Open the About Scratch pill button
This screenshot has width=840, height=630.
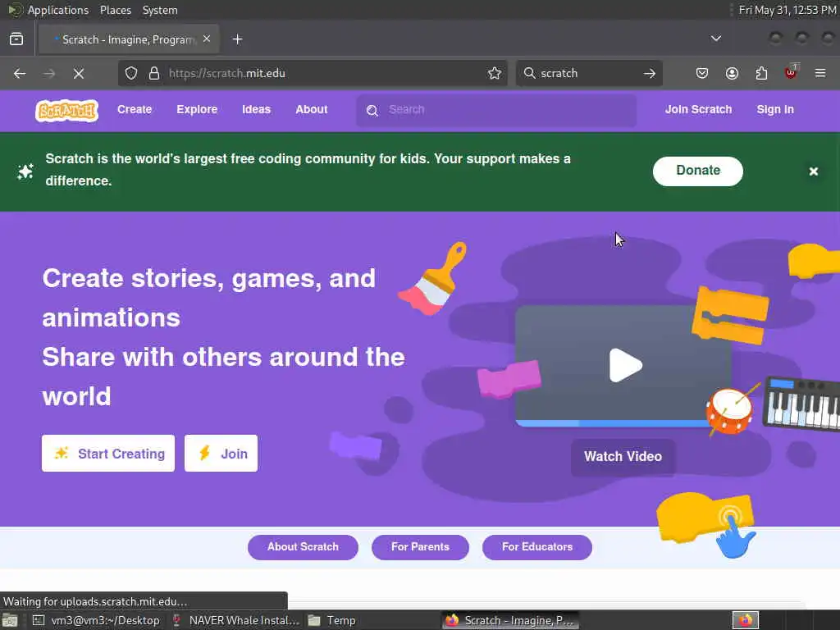coord(303,547)
